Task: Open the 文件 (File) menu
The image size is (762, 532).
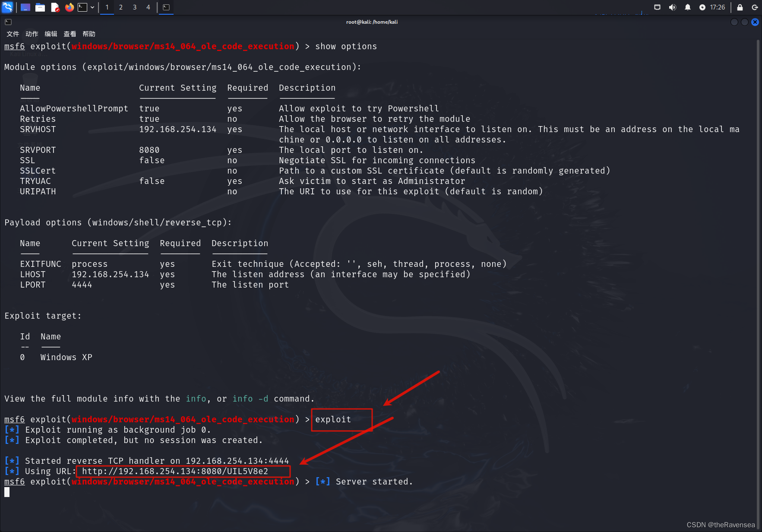Action: coord(13,34)
